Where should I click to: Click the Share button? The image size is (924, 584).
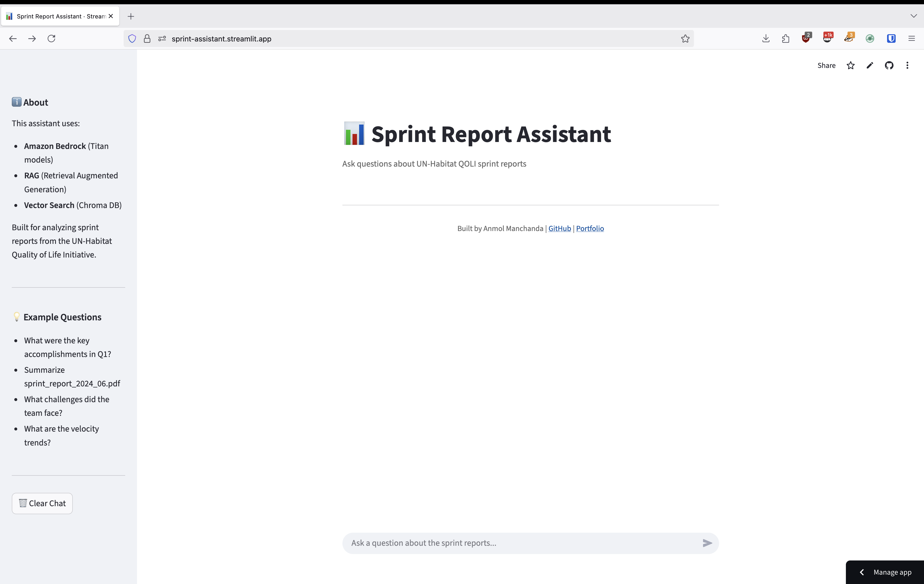(826, 65)
